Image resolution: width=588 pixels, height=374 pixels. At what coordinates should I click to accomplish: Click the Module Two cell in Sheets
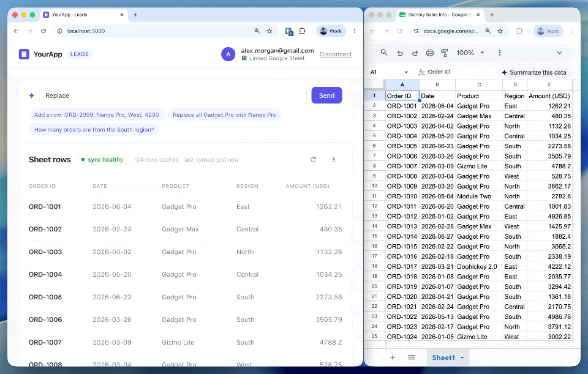pos(479,196)
